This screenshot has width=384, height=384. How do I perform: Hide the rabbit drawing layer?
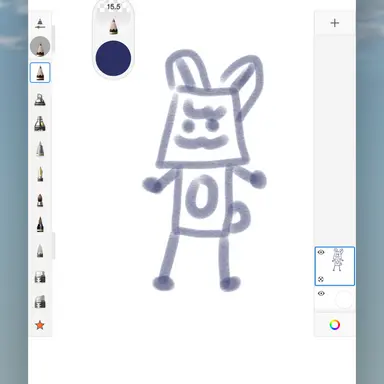click(321, 252)
